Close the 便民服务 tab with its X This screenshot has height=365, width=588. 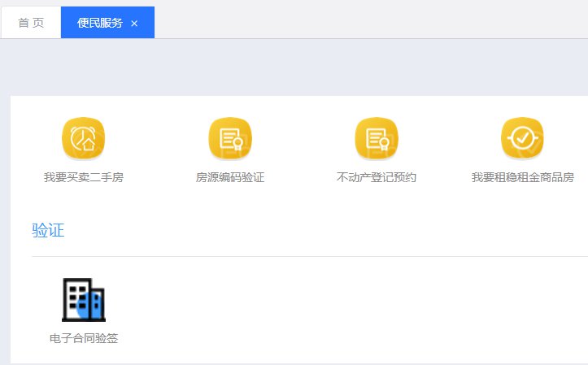(134, 24)
